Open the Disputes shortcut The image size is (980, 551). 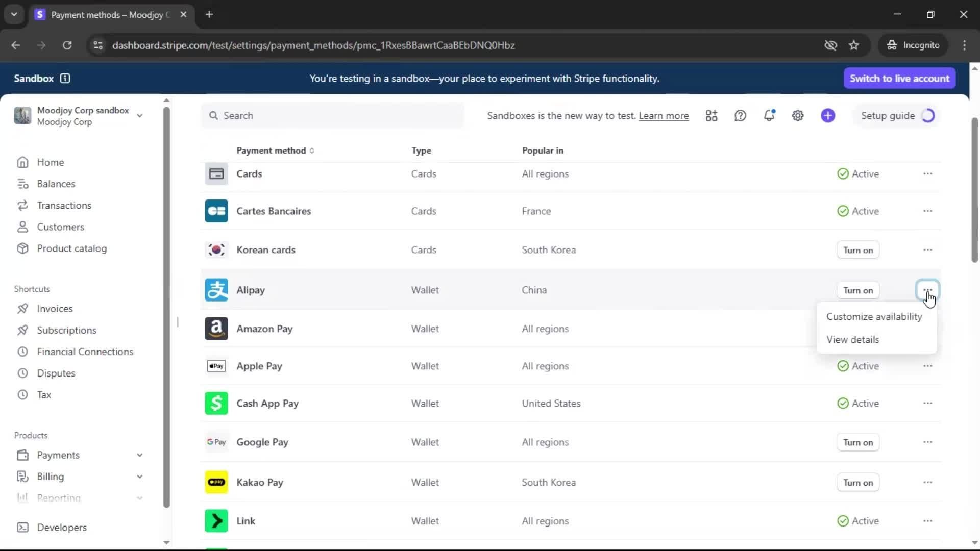pyautogui.click(x=56, y=373)
